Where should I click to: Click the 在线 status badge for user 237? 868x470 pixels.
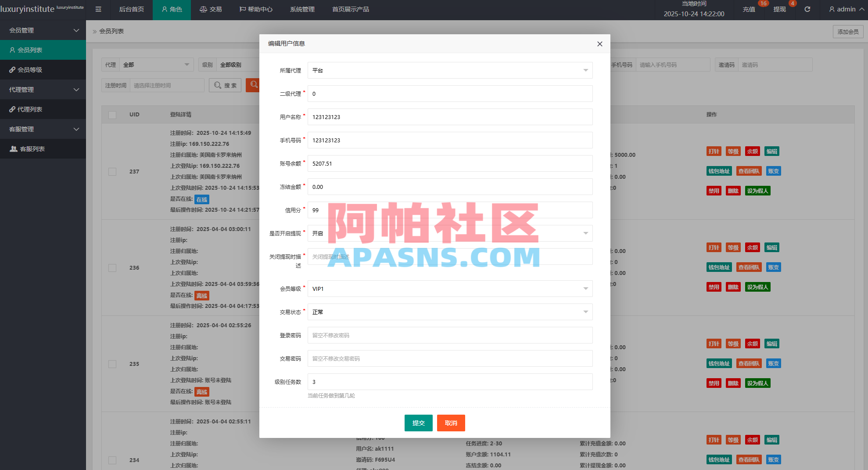(x=201, y=199)
